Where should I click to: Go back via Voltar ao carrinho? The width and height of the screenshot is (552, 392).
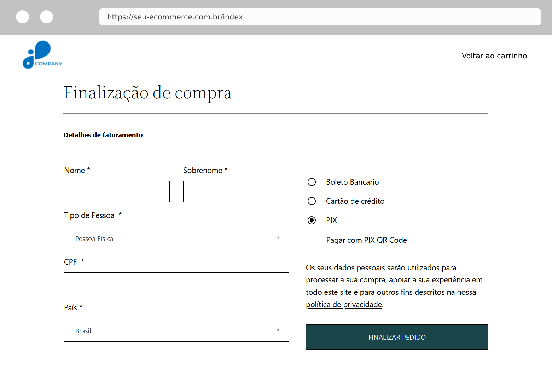coord(494,56)
